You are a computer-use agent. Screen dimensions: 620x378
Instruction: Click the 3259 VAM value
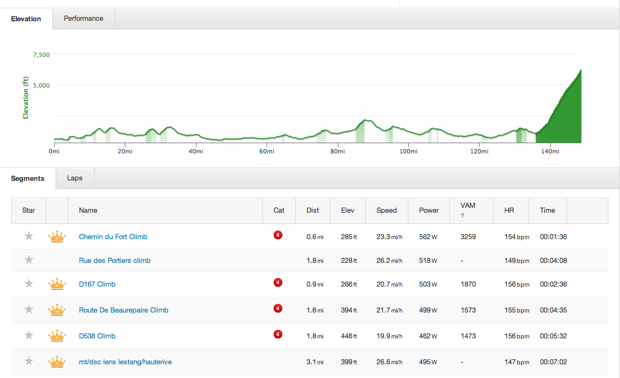(468, 237)
